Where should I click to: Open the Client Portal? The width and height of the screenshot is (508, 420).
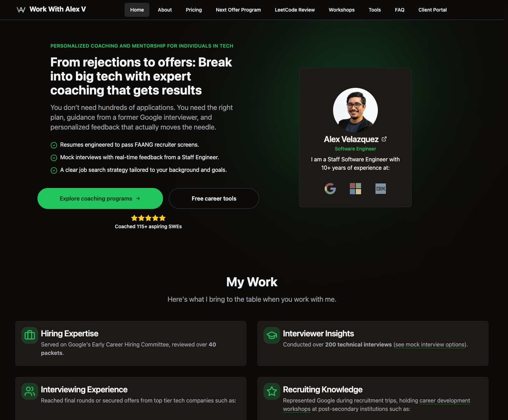432,10
